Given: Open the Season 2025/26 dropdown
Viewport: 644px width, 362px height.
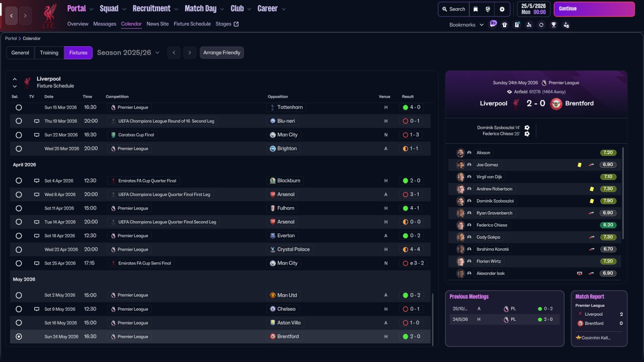Looking at the screenshot, I should (128, 52).
